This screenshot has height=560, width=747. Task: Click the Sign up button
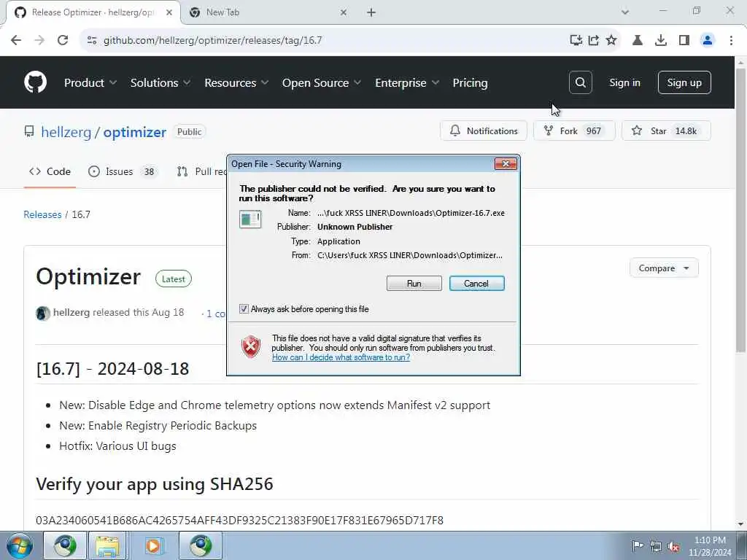tap(684, 82)
